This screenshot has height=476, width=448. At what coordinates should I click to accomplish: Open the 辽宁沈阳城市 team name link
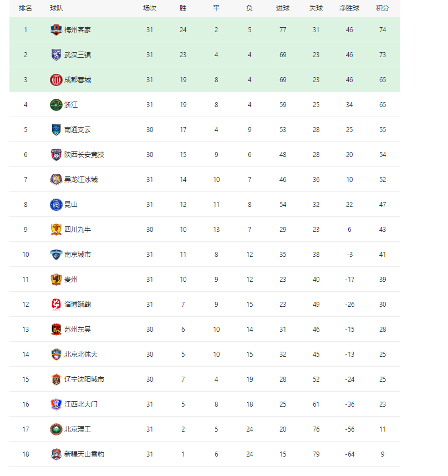click(x=84, y=379)
